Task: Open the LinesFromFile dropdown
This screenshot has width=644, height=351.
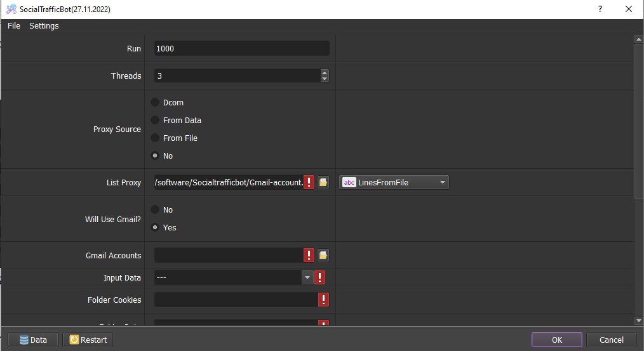Action: click(x=394, y=182)
